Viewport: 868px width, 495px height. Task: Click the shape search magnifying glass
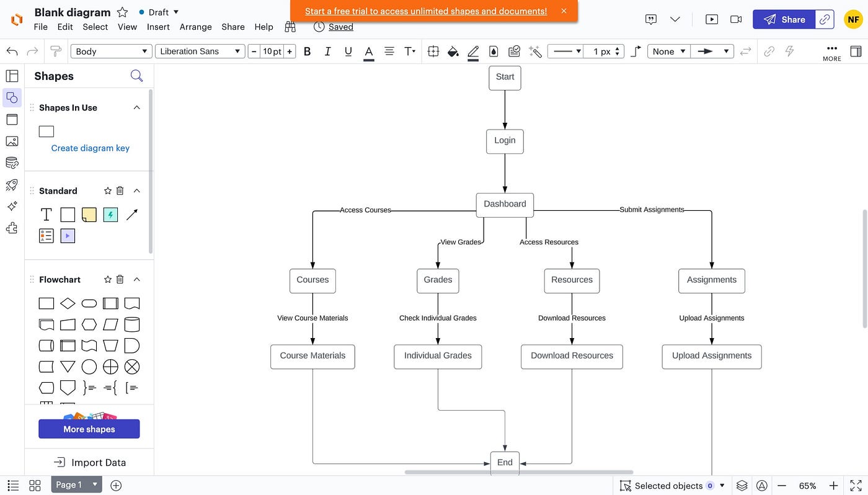[136, 76]
